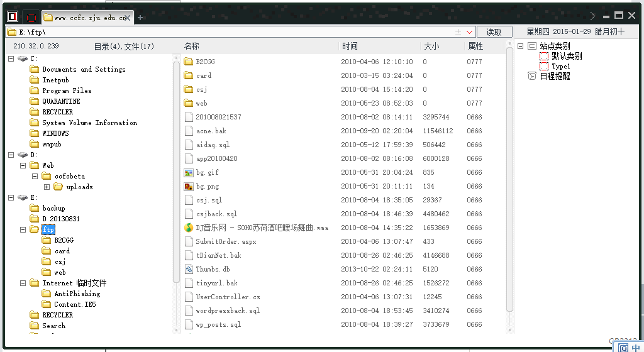Expand the uploads folder node

(47, 187)
